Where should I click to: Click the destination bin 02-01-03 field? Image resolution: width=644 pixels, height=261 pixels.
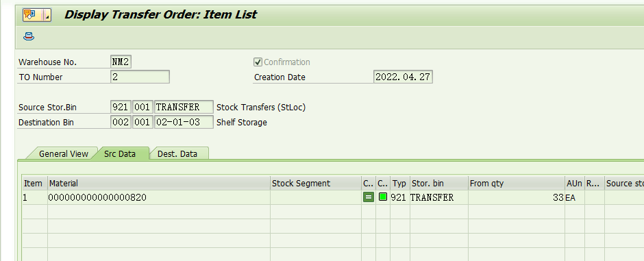(x=184, y=122)
